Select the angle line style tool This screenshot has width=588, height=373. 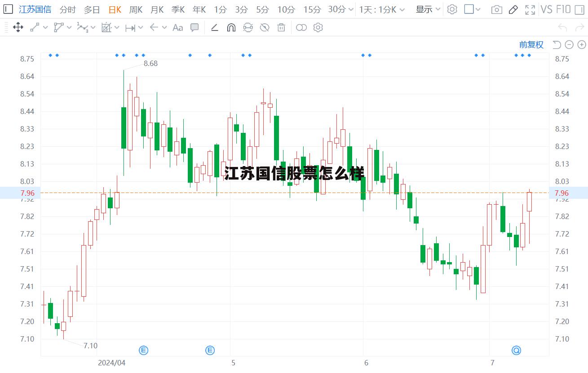214,27
